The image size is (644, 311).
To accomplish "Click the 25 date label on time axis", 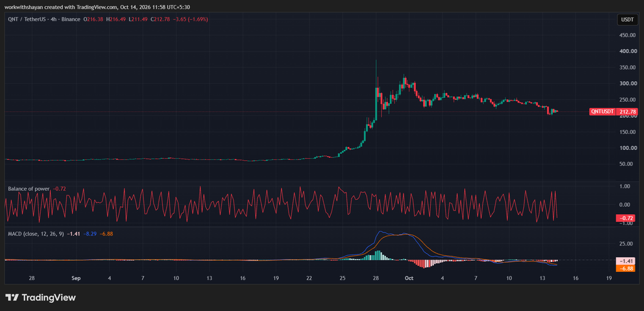I will click(x=343, y=278).
